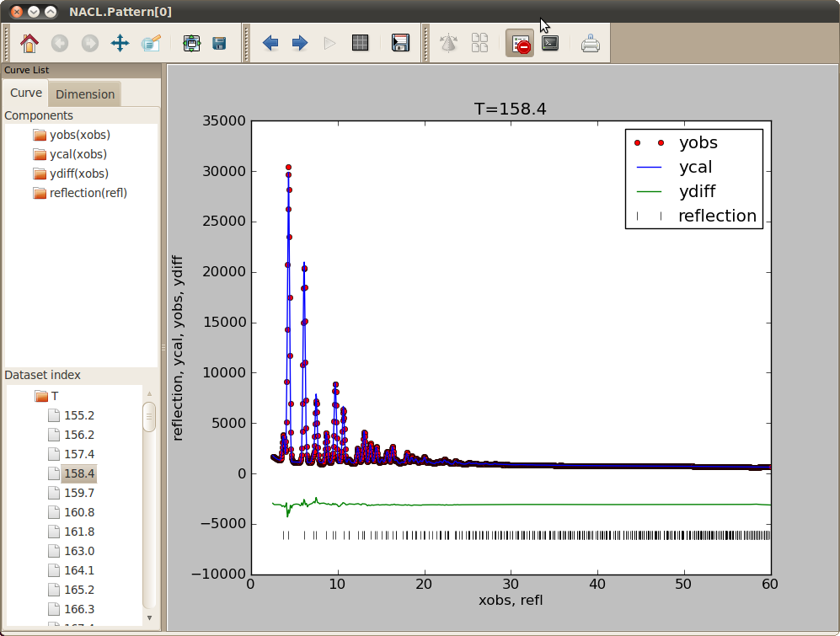Select the Pan axes cross-arrow tool
The width and height of the screenshot is (840, 636).
(x=120, y=44)
